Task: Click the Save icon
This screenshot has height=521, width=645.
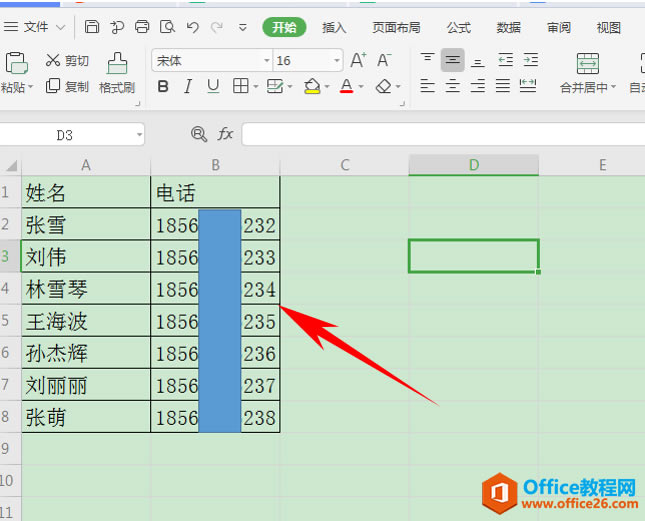Action: [92, 27]
